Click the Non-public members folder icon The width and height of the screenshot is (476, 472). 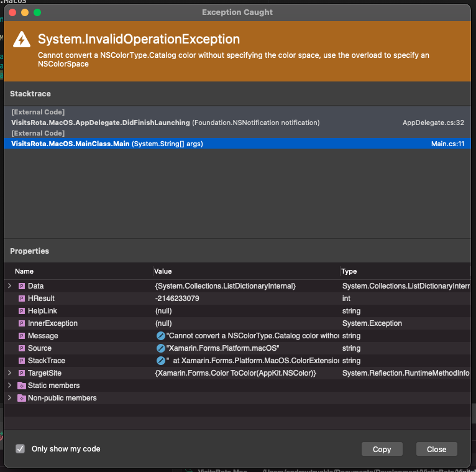coord(22,398)
